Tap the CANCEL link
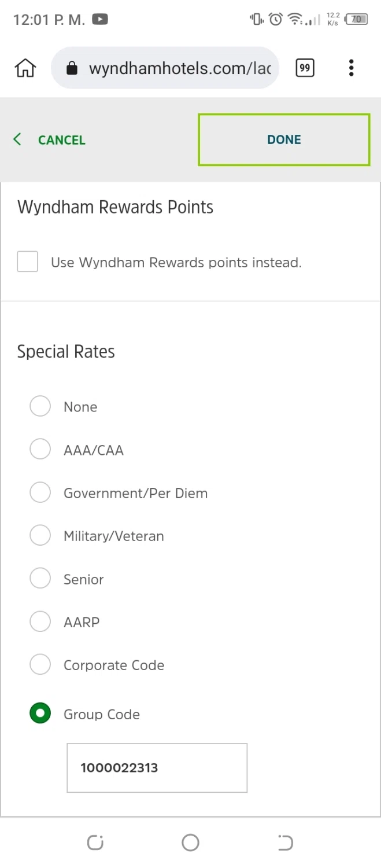The width and height of the screenshot is (381, 868). pos(61,140)
